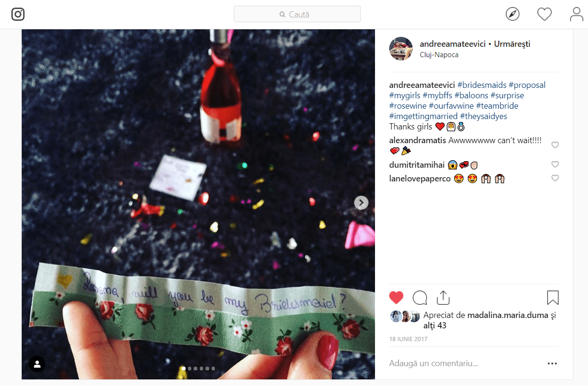The height and width of the screenshot is (386, 588).
Task: Like alexandramatis's comment
Action: coord(555,145)
